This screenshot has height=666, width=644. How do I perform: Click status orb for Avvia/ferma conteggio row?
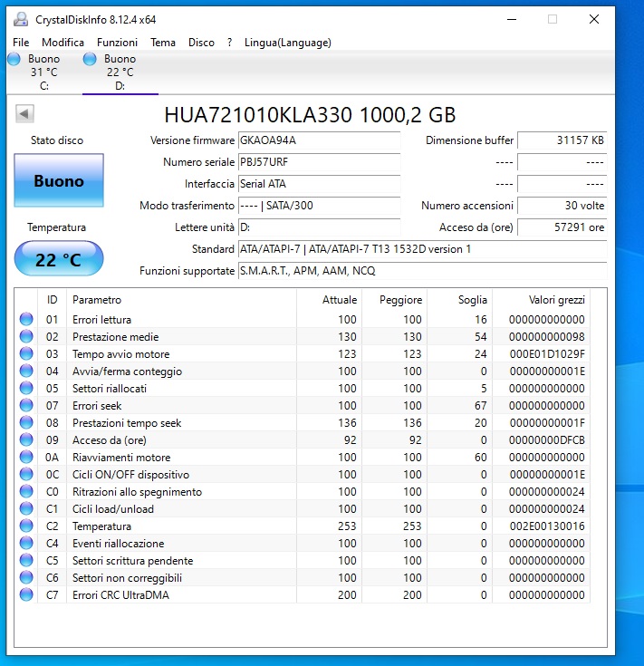(26, 371)
